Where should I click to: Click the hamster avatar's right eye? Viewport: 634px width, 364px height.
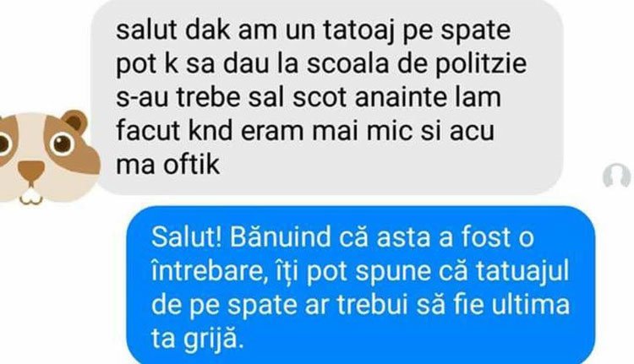coord(63,144)
